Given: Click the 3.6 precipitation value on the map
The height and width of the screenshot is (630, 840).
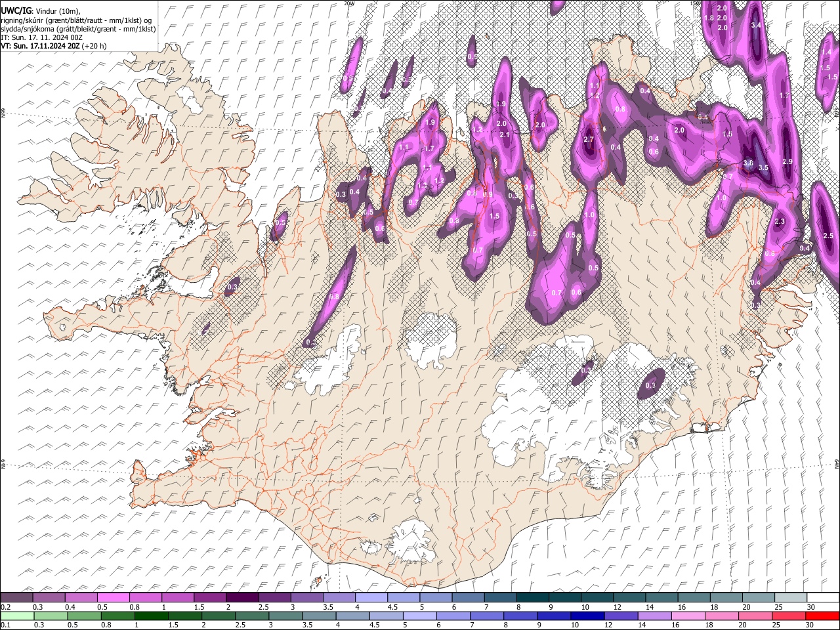Looking at the screenshot, I should [747, 163].
